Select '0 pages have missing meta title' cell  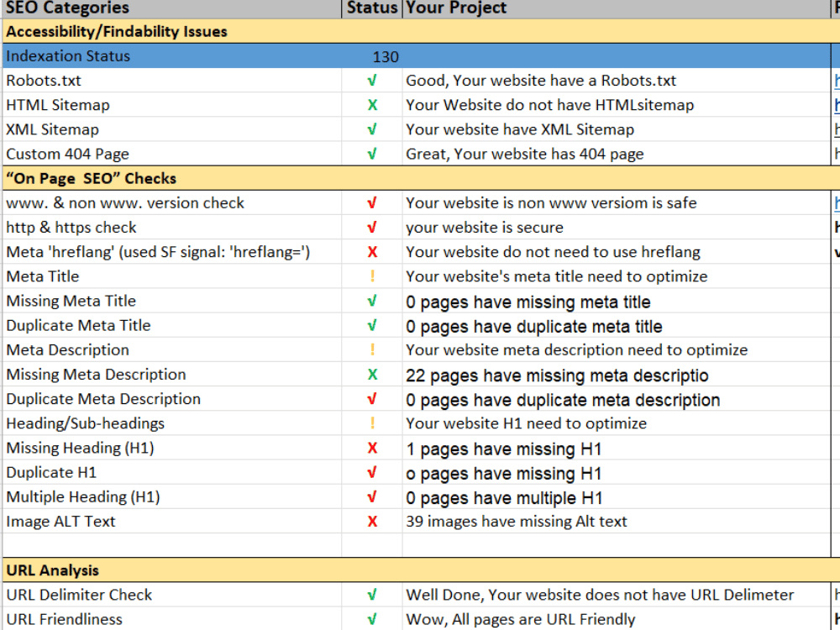click(616, 301)
